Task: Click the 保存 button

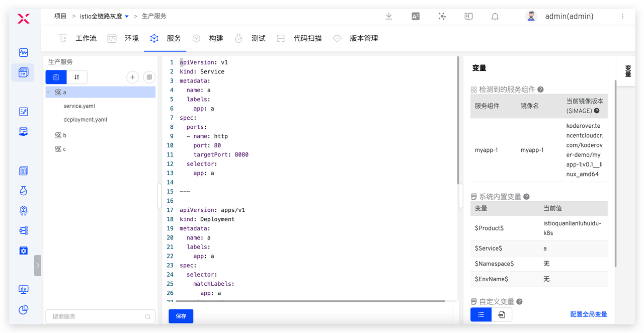Action: (181, 316)
